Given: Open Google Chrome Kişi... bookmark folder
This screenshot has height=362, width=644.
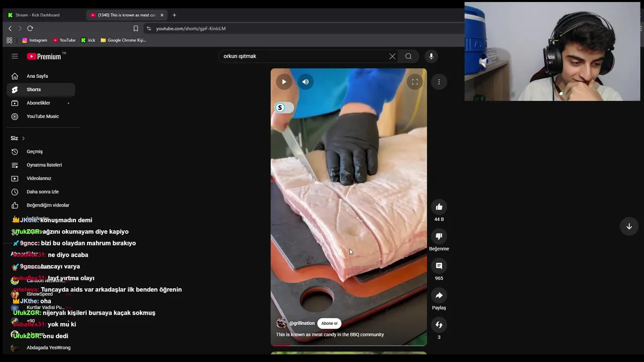Looking at the screenshot, I should coord(123,40).
